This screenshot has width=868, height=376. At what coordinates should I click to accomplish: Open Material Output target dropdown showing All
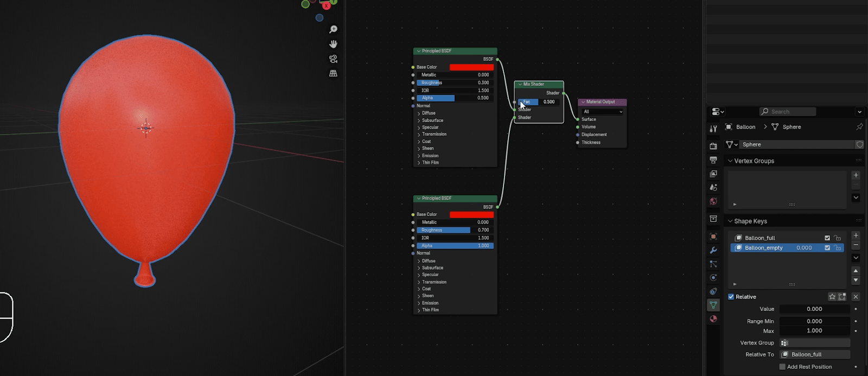(603, 112)
